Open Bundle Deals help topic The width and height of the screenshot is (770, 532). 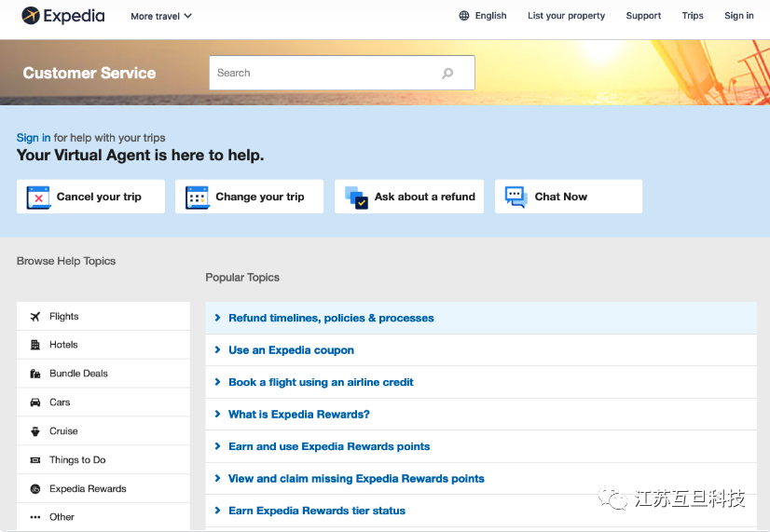[78, 374]
